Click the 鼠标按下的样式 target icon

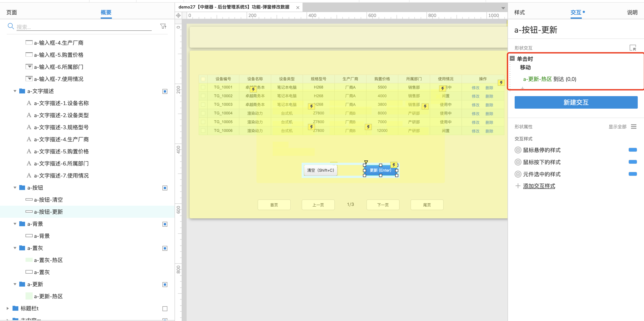(x=518, y=162)
